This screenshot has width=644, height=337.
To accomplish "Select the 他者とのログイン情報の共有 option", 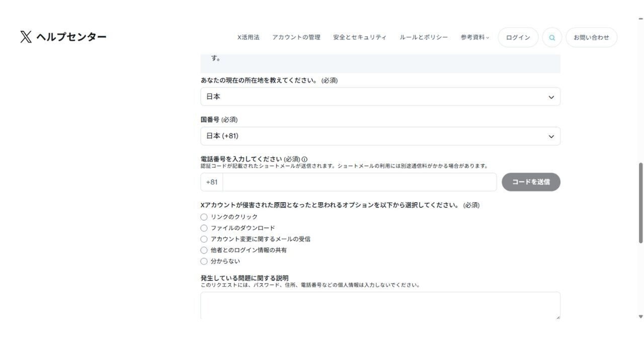I will coord(204,250).
